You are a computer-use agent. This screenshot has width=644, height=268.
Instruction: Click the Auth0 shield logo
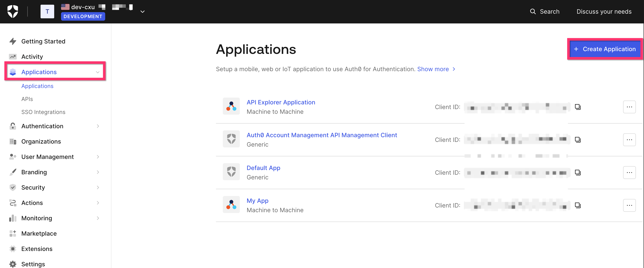(x=13, y=12)
